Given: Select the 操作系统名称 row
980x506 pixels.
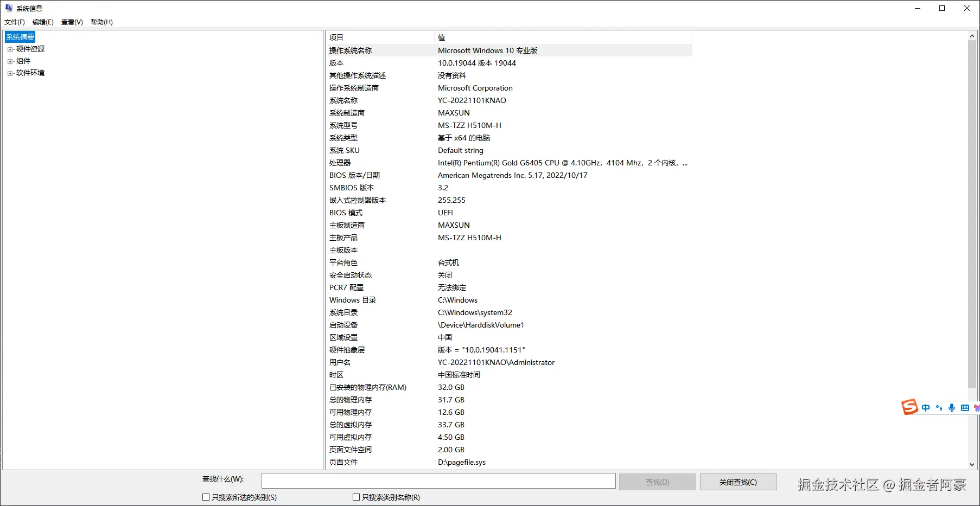Looking at the screenshot, I should pyautogui.click(x=509, y=50).
